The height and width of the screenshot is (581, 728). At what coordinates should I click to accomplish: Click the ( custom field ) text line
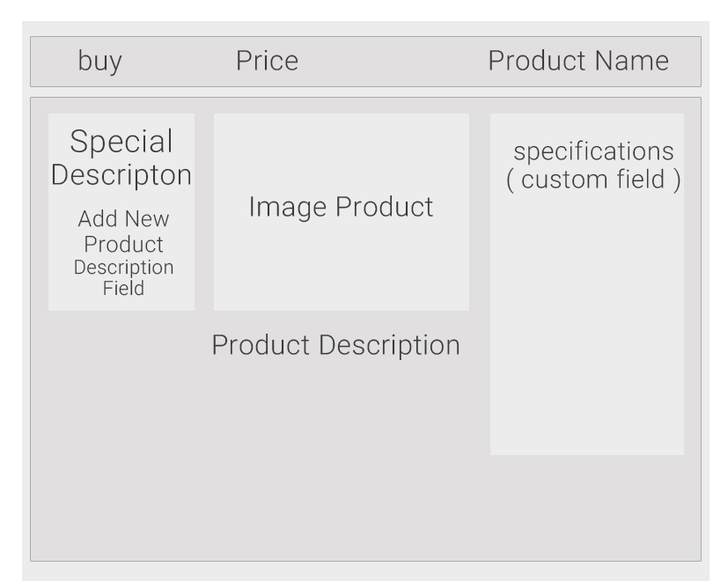coord(593,180)
